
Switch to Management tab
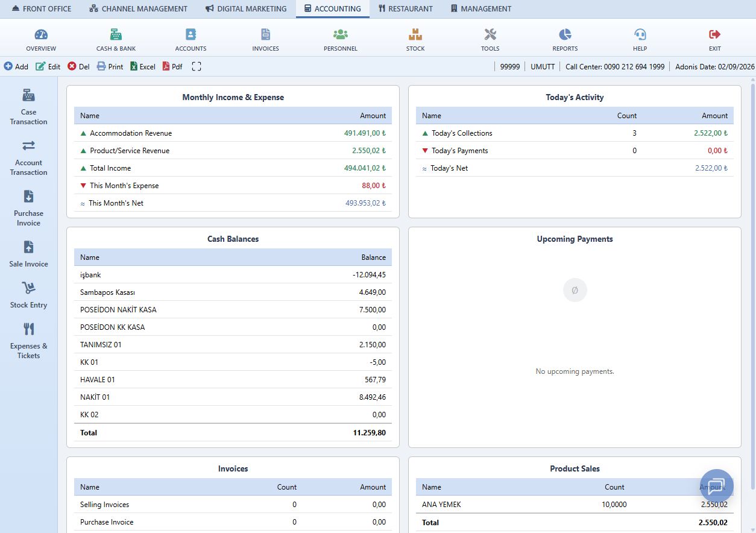(x=481, y=8)
